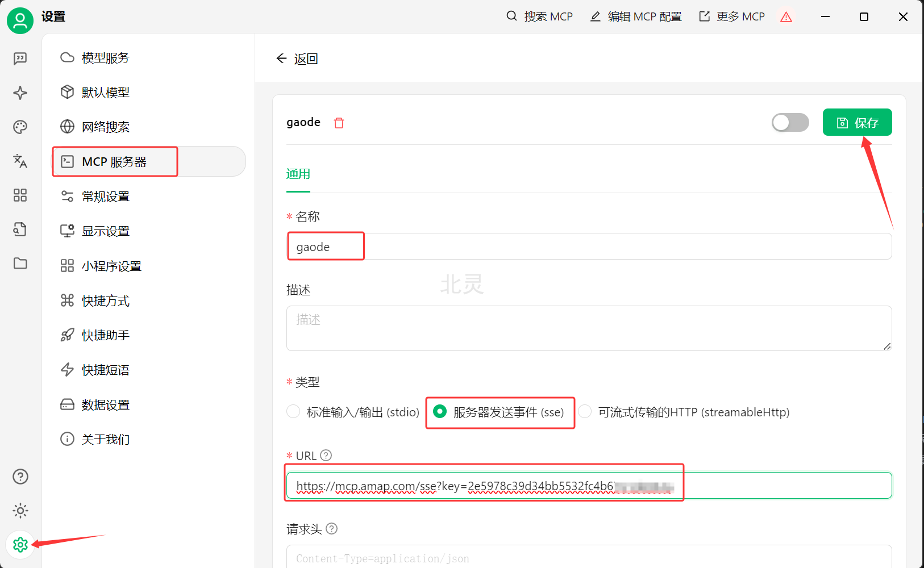The image size is (924, 568).
Task: Open 模型服务 settings
Action: click(x=149, y=58)
